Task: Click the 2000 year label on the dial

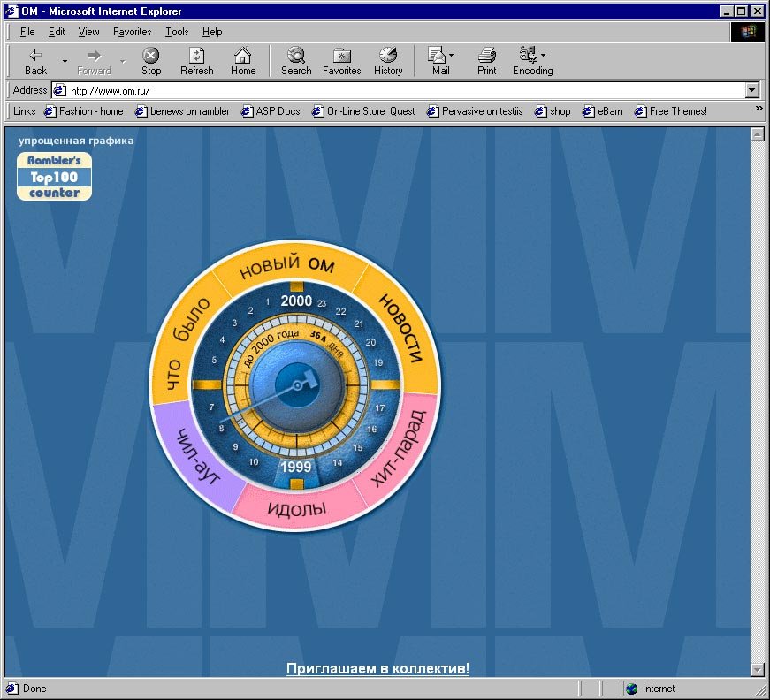Action: tap(296, 301)
